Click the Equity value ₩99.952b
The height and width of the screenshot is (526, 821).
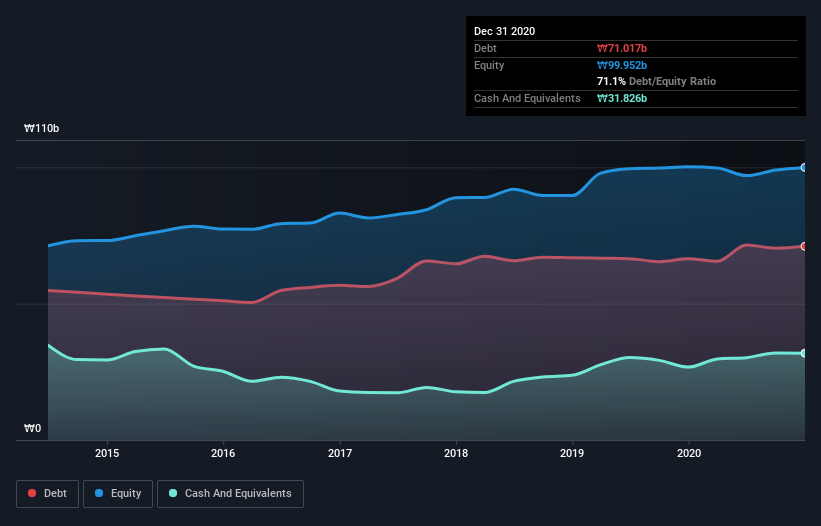pyautogui.click(x=622, y=65)
